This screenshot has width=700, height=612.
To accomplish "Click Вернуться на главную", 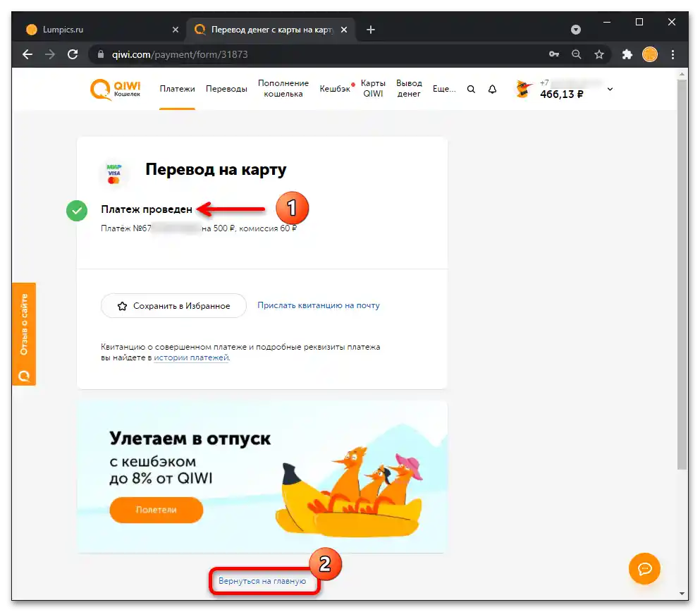I will click(264, 580).
